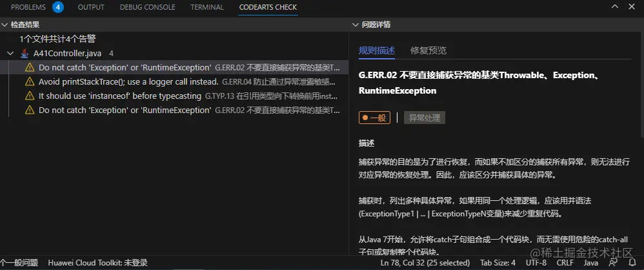644x270 pixels.
Task: Click the feedback person icon in status bar
Action: tap(614, 263)
